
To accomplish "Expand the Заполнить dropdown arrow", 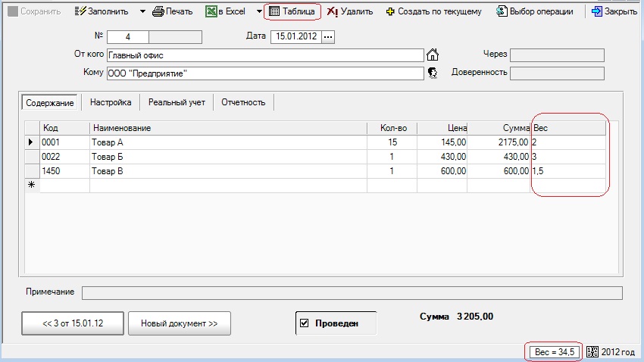I will click(142, 12).
